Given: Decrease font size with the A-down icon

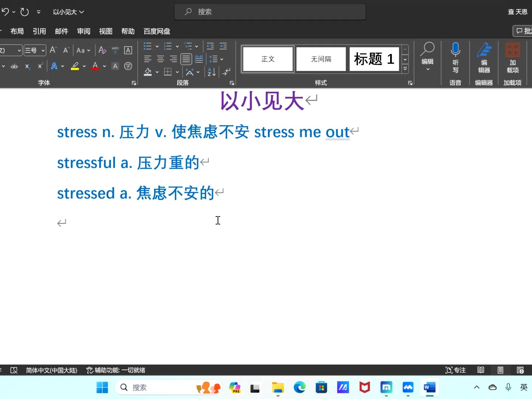Looking at the screenshot, I should tap(66, 50).
